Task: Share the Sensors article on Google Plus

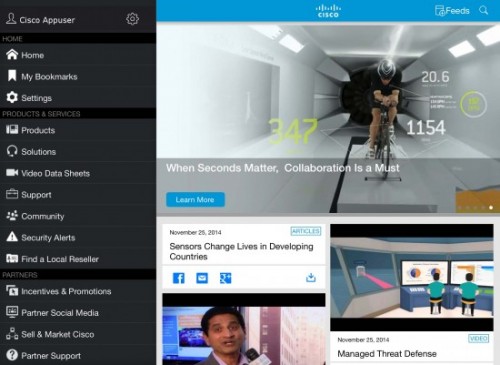Action: point(225,278)
